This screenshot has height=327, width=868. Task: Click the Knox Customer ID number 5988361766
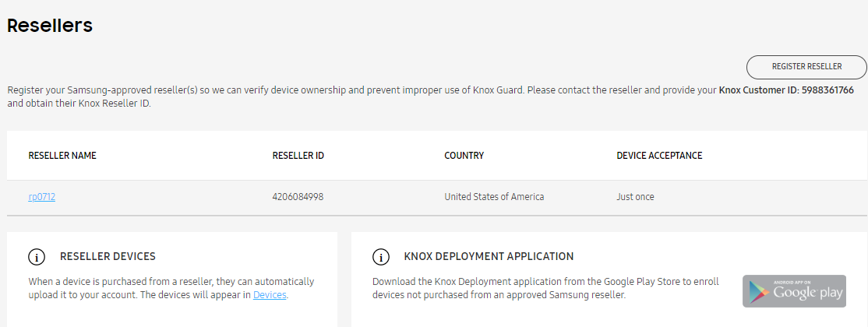827,90
